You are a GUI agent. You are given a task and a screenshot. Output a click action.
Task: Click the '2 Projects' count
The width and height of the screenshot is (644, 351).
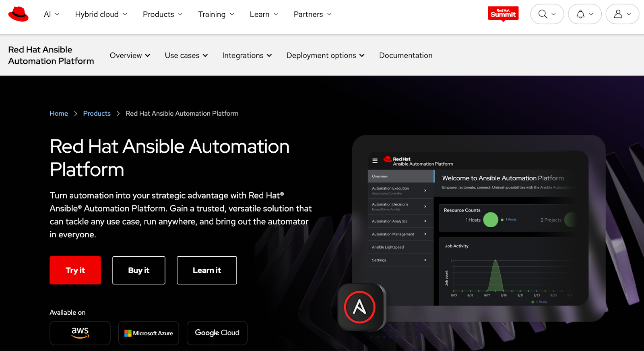(x=551, y=220)
